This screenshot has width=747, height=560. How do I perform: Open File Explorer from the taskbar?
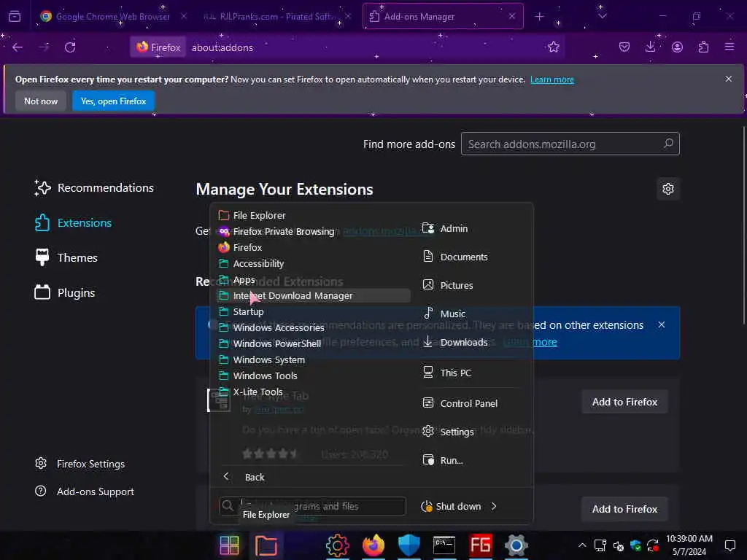click(266, 545)
